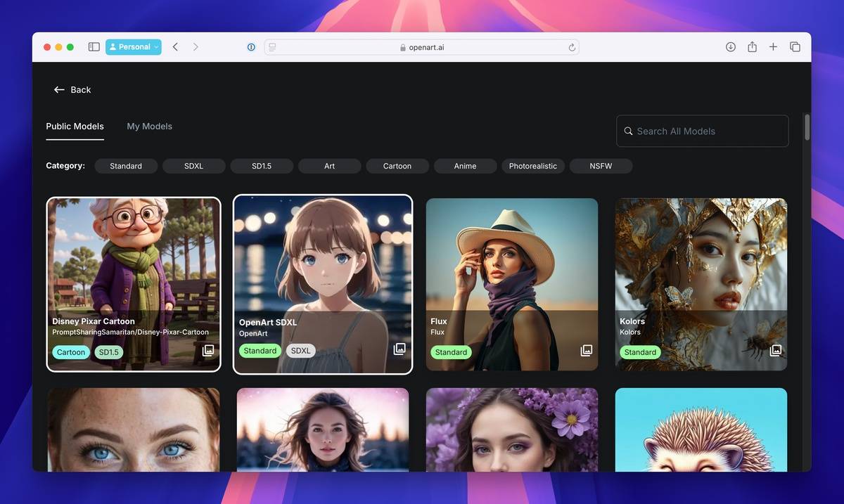Open gallery icon on OpenArt SDXL
The height and width of the screenshot is (504, 844).
tap(399, 349)
